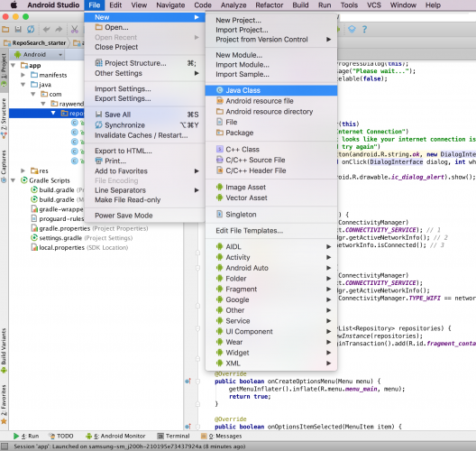Click the C/C++ Source File icon
Screen dimensions: 476x451
click(x=220, y=160)
